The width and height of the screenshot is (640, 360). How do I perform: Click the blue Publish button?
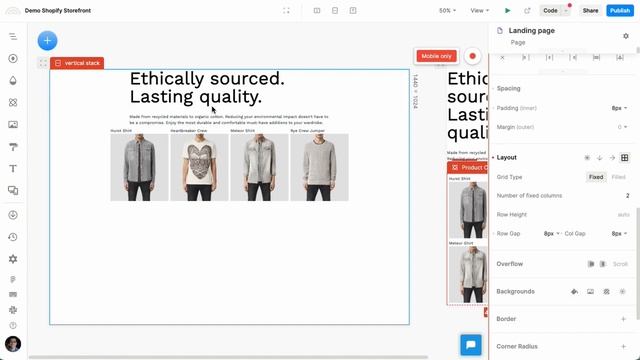point(620,11)
